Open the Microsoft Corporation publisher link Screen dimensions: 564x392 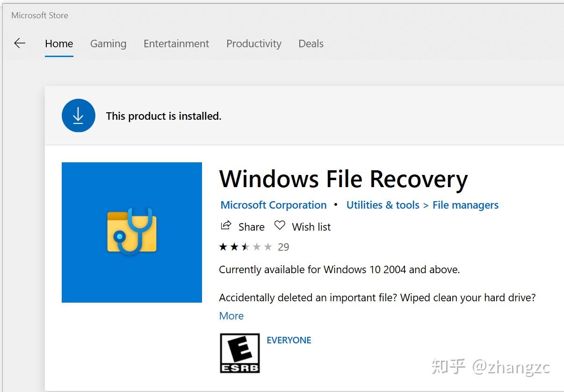[273, 205]
